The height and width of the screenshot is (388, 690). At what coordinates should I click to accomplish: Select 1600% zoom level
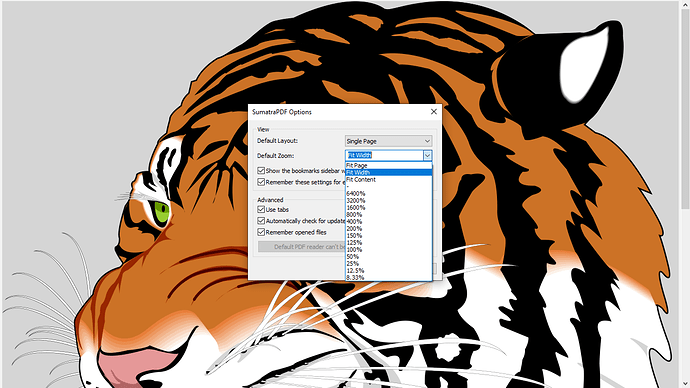389,208
